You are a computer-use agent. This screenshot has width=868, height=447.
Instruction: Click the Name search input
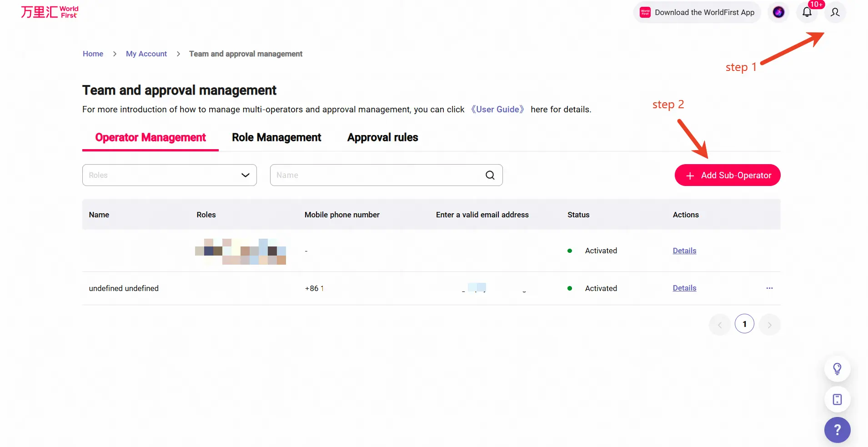(x=386, y=175)
